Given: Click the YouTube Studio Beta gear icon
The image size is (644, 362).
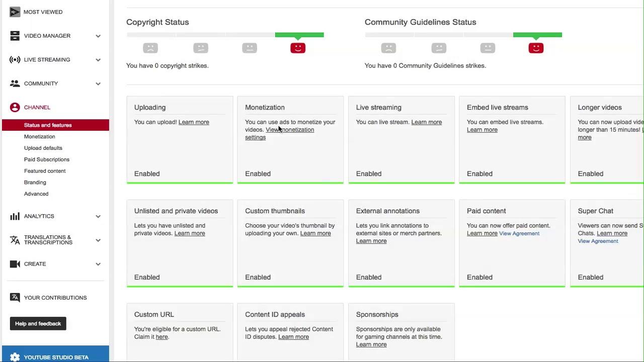Looking at the screenshot, I should click(x=15, y=357).
